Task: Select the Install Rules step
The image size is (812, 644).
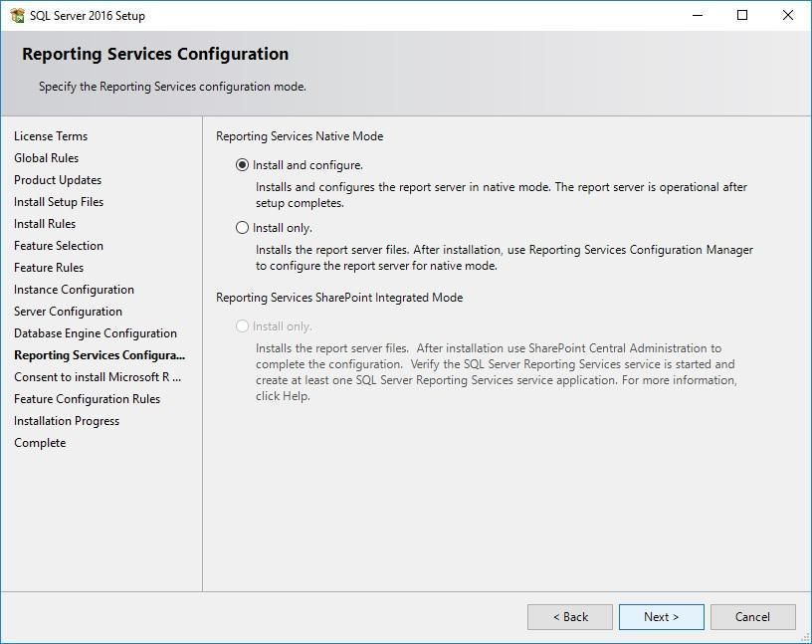Action: tap(45, 224)
